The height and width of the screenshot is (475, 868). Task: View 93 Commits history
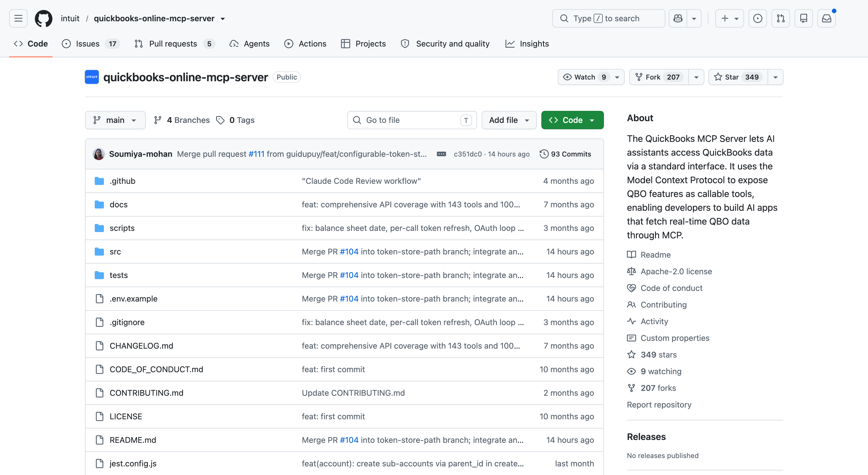[x=565, y=154]
